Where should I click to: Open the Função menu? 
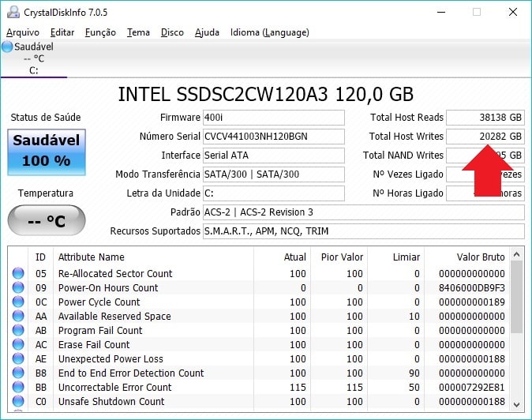coord(100,32)
